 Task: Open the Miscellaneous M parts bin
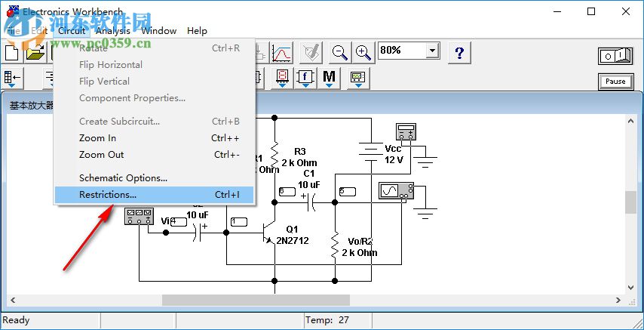(329, 79)
